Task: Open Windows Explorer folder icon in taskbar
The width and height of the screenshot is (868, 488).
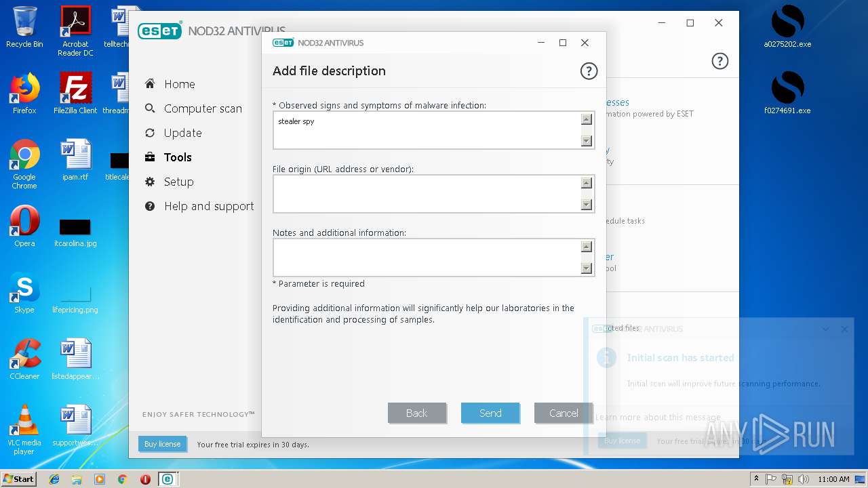Action: [x=77, y=479]
